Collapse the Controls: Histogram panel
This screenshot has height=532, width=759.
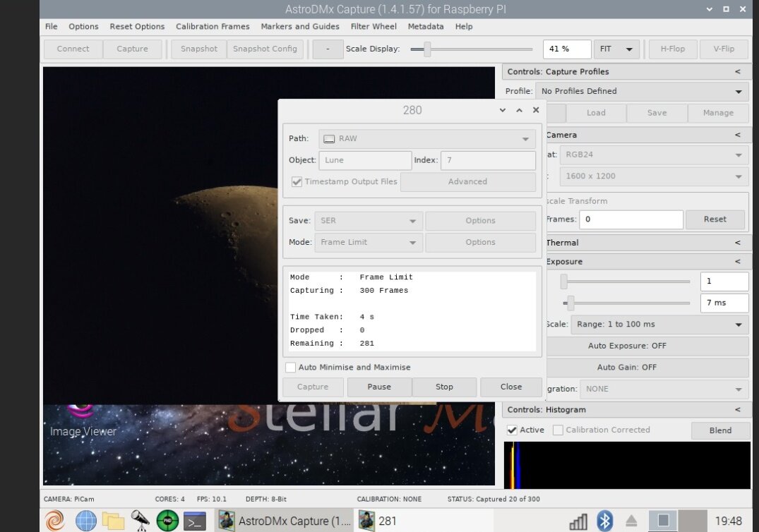pos(738,410)
